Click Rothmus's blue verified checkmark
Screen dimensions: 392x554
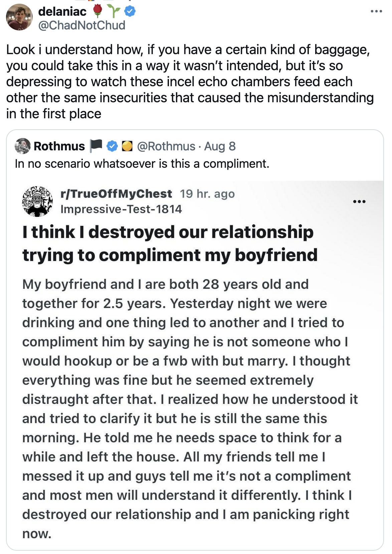pos(112,146)
